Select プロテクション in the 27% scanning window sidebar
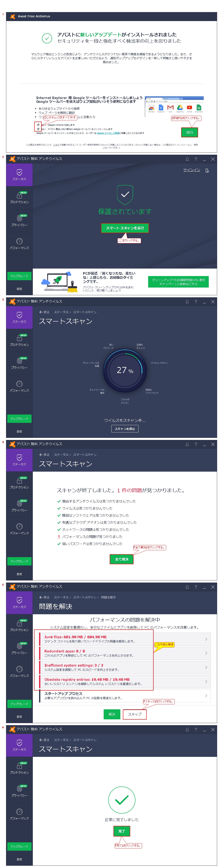This screenshot has width=219, height=868. (x=19, y=340)
